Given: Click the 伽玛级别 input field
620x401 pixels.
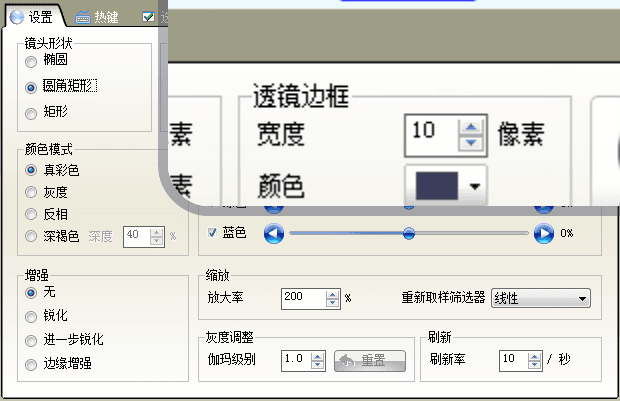Looking at the screenshot, I should coord(296,361).
